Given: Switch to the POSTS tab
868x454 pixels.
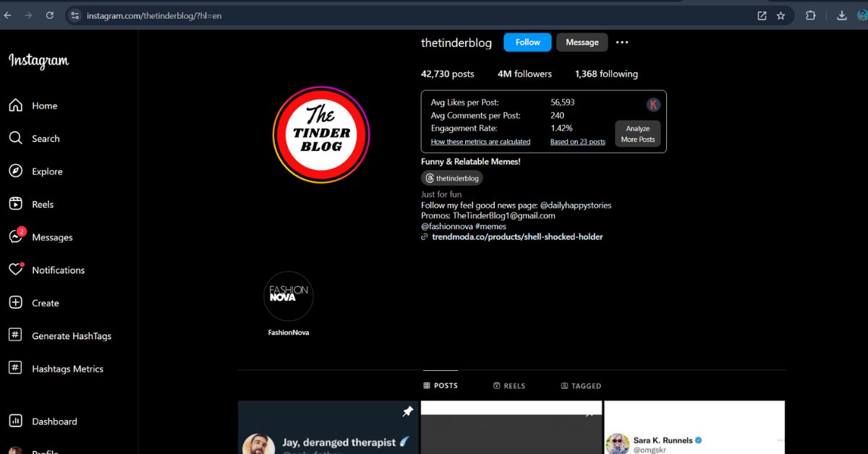Looking at the screenshot, I should pyautogui.click(x=441, y=386).
